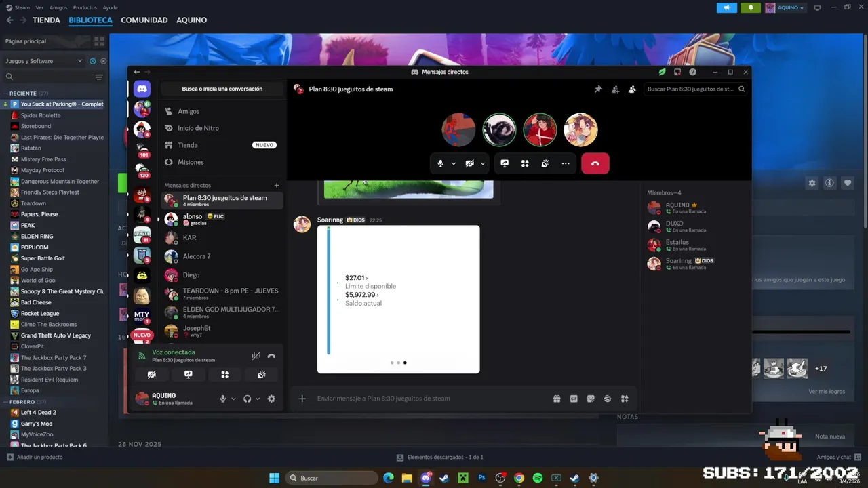Screen dimensions: 868x488
Task: Open Diego direct message
Action: pos(222,275)
